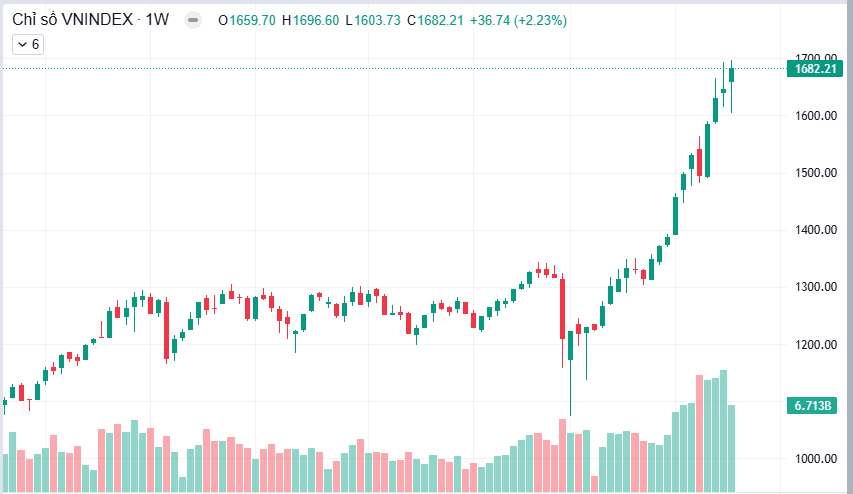Screen dimensions: 853x494
Task: Click the low value L1603.73
Action: tap(373, 21)
